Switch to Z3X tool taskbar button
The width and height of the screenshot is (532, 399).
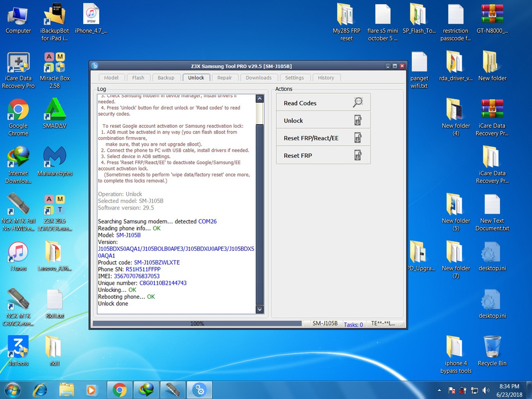click(199, 390)
